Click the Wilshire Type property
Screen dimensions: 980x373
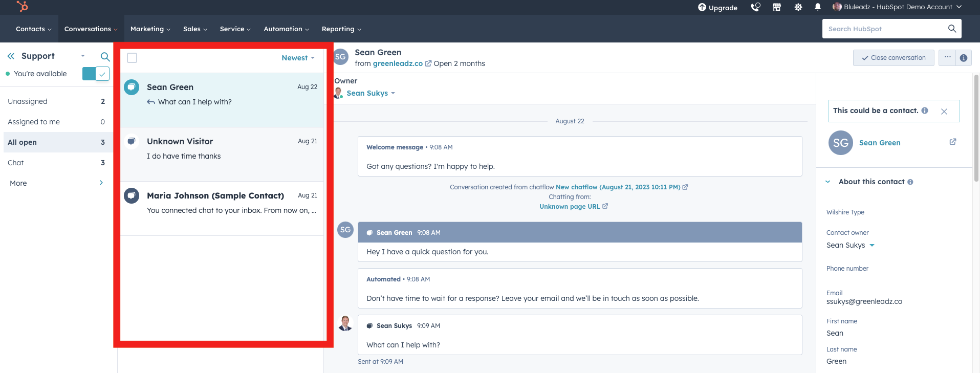(x=845, y=212)
